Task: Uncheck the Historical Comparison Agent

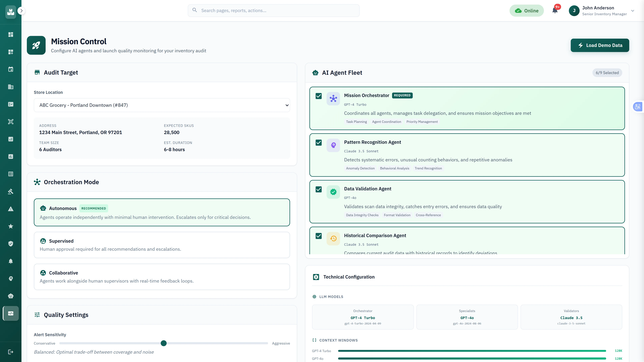Action: [x=318, y=236]
